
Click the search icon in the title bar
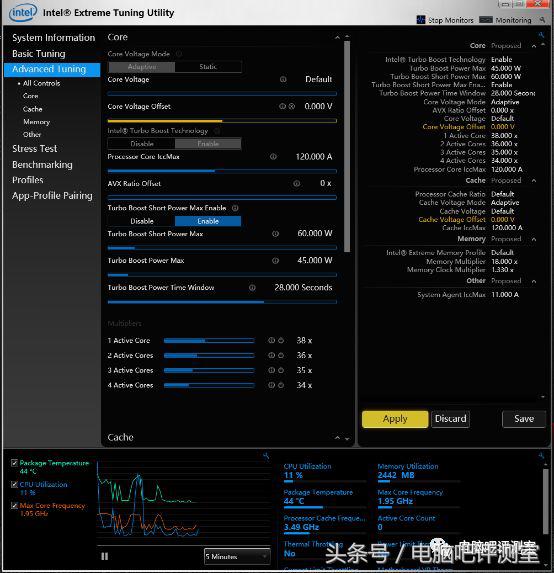pyautogui.click(x=542, y=20)
